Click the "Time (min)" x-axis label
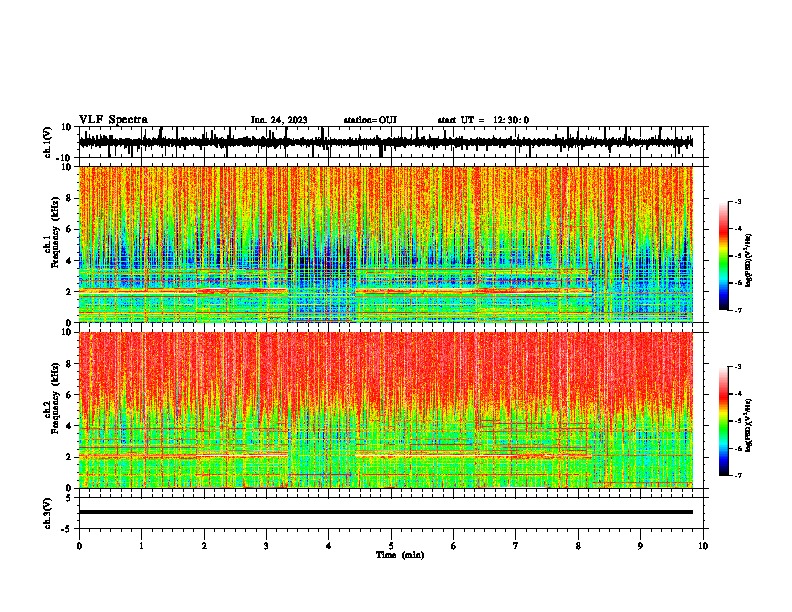Screen dimensions: 792x612 coord(400,555)
